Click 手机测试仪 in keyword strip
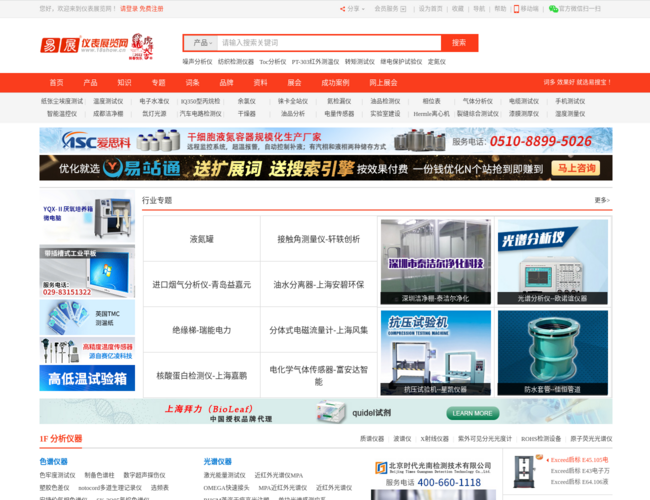This screenshot has width=650, height=500. (570, 101)
